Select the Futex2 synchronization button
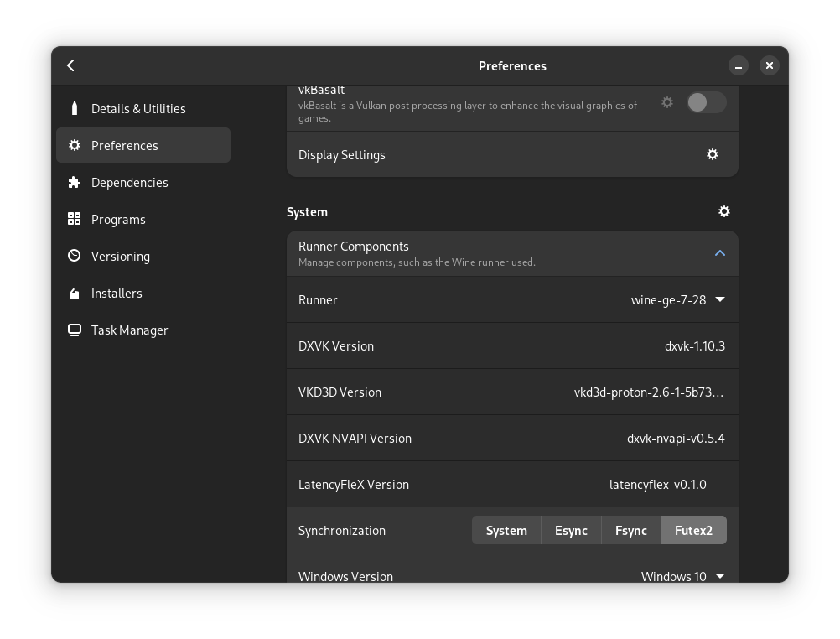 pos(693,531)
